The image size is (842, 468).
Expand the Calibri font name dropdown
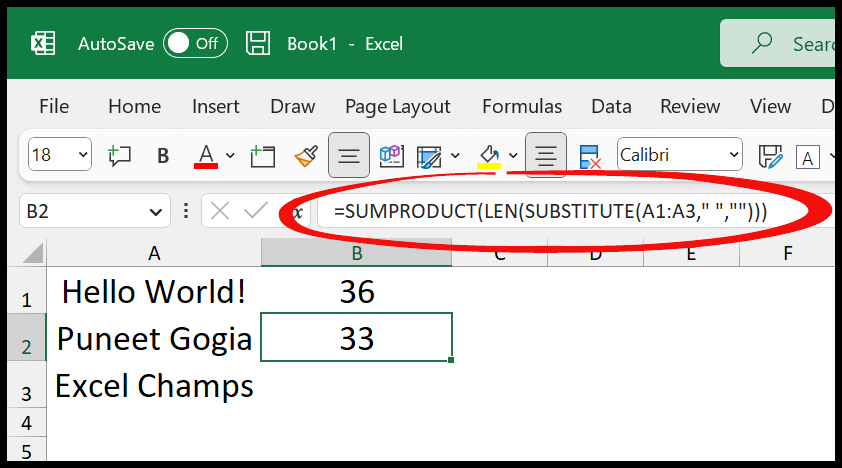[734, 155]
